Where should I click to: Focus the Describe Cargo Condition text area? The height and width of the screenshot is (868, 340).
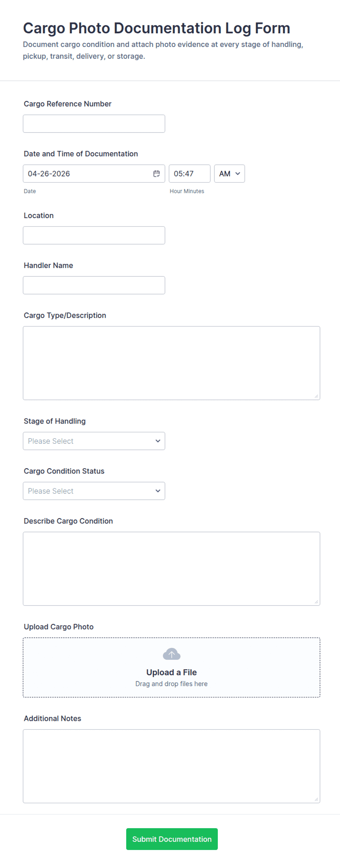click(171, 569)
